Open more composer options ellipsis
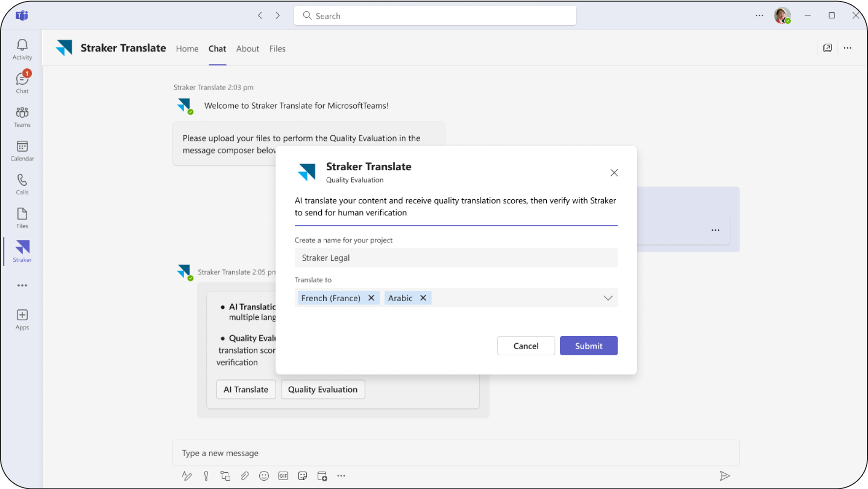Image resolution: width=868 pixels, height=489 pixels. point(341,476)
